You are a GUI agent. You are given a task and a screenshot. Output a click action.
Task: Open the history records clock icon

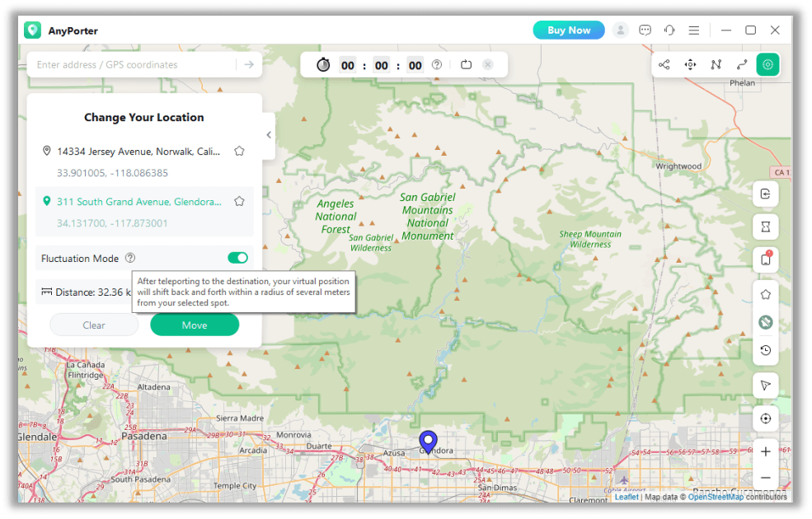pos(765,350)
